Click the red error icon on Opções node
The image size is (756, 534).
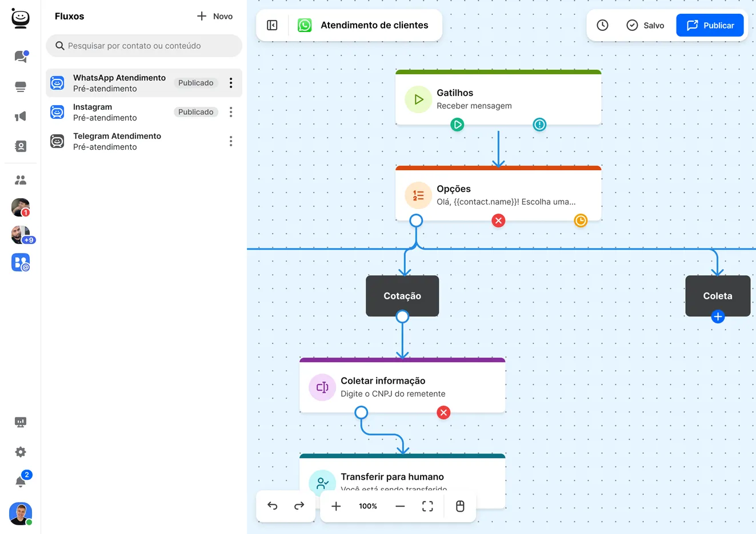click(x=498, y=220)
